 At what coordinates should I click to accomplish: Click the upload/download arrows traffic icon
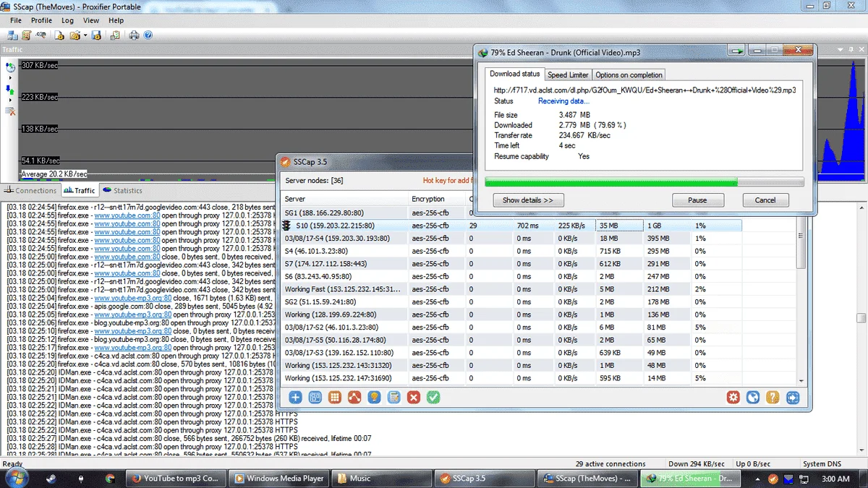10,90
